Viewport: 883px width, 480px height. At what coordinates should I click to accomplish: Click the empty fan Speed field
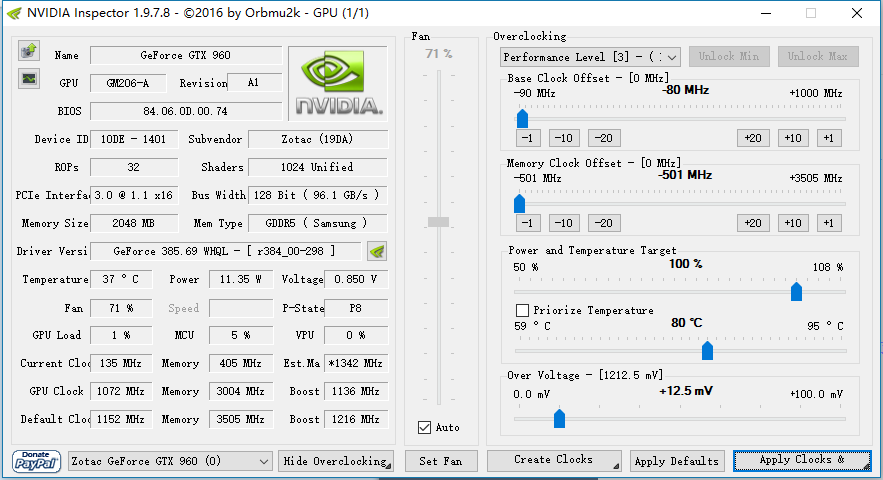(x=240, y=308)
